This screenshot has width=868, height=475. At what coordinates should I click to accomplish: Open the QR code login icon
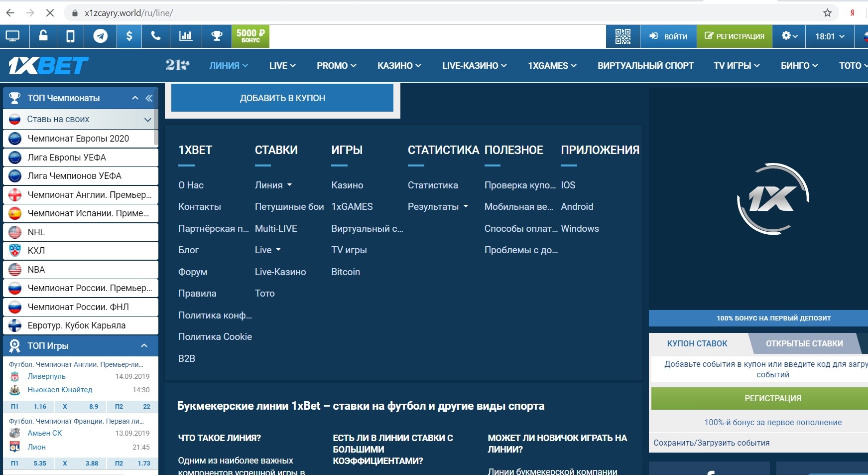[x=623, y=36]
